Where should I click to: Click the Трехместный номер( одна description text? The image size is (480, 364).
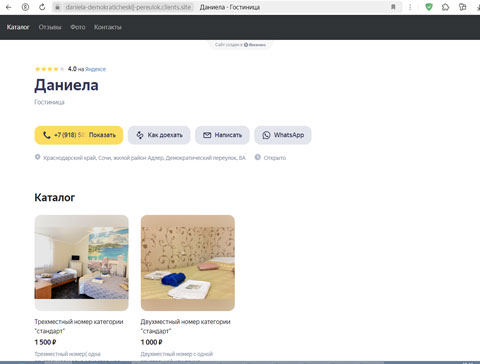[x=67, y=354]
